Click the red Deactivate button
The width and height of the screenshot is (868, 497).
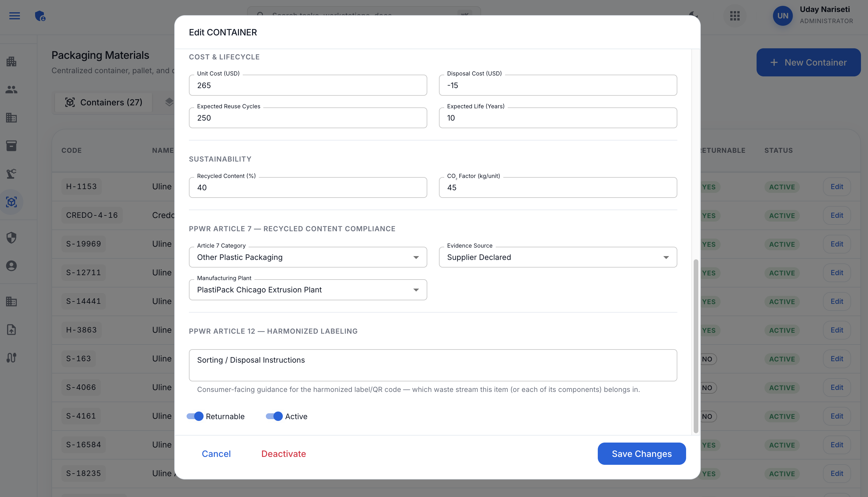(283, 454)
